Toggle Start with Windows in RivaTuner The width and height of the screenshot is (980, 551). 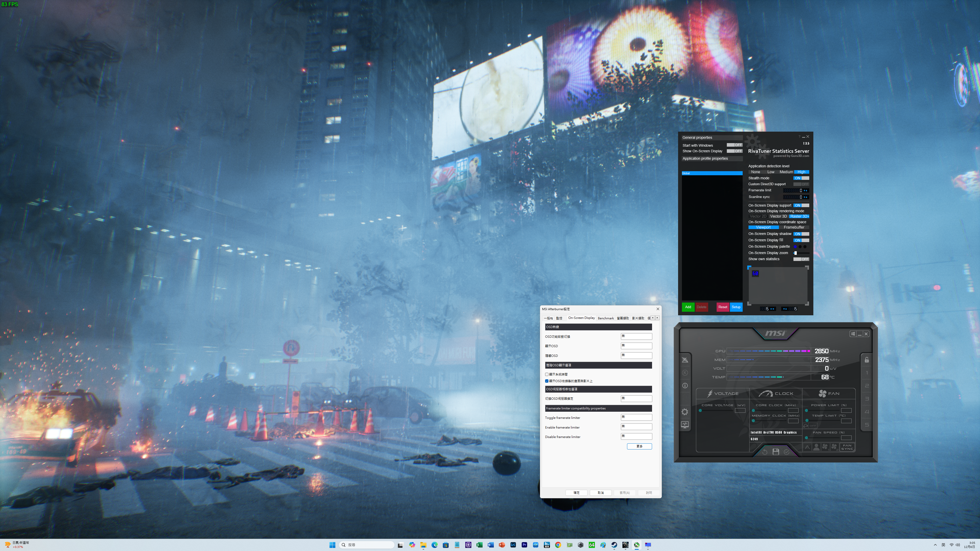(734, 145)
